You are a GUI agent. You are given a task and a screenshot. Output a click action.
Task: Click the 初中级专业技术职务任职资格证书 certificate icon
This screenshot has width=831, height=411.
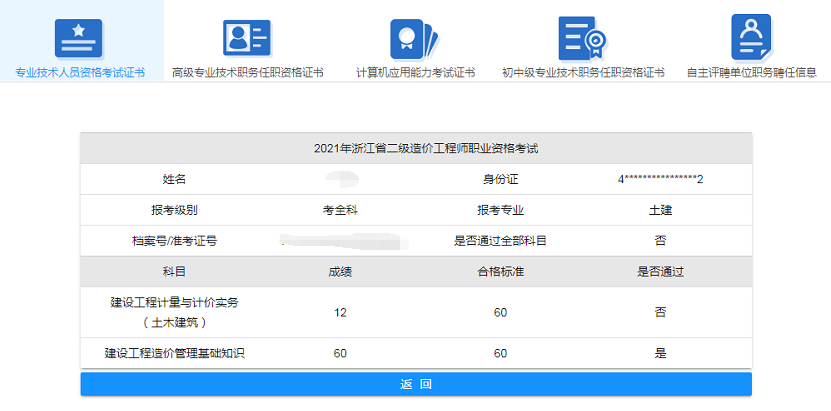click(582, 38)
